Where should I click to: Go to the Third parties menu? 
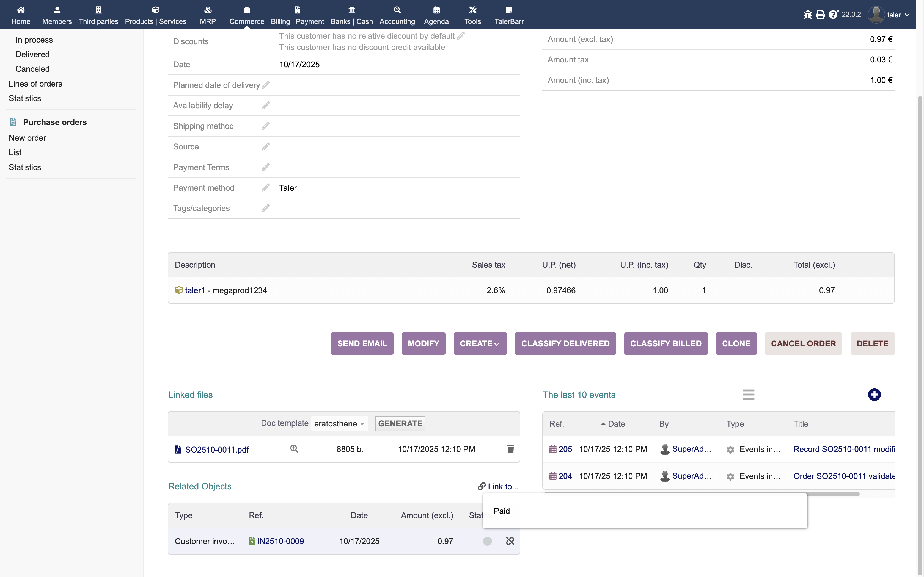click(x=98, y=15)
